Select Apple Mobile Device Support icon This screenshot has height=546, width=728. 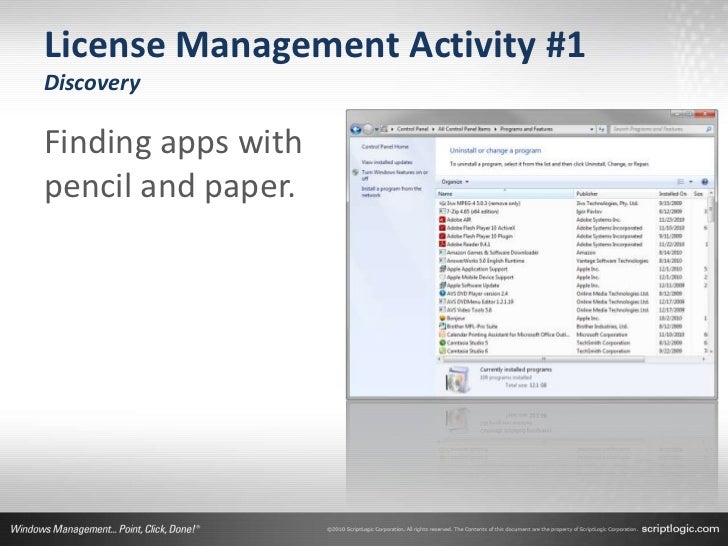click(442, 277)
